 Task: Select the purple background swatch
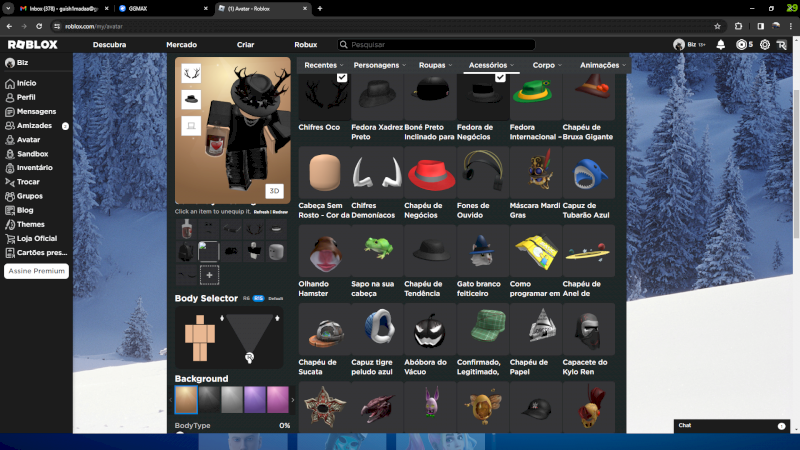click(255, 399)
